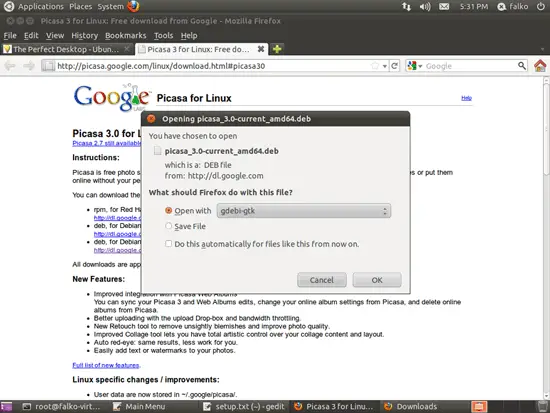Click the Google search box
Image resolution: width=550 pixels, height=413 pixels.
[x=470, y=66]
